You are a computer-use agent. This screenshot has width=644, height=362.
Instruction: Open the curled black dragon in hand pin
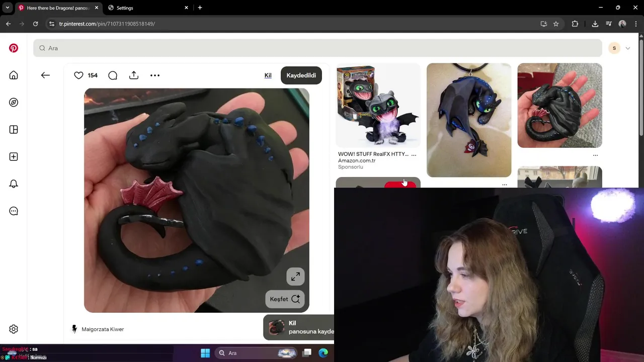pos(559,106)
